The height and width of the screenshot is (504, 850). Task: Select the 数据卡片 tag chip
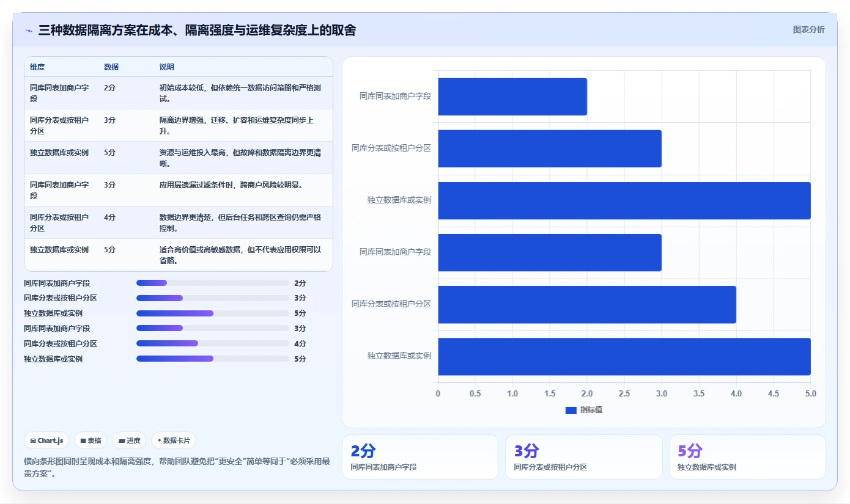(x=174, y=440)
